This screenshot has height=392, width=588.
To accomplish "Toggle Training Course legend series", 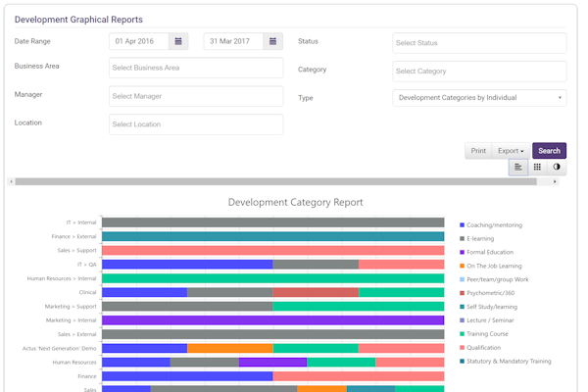I will [x=487, y=333].
